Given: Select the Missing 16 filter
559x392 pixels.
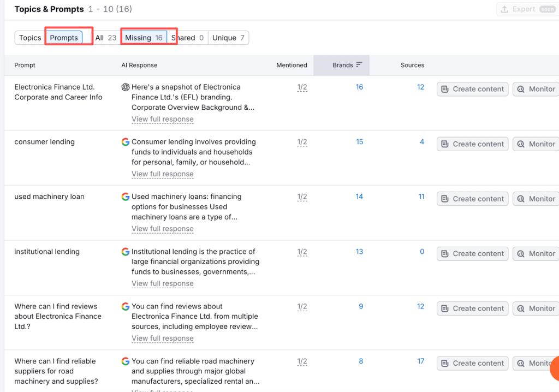Looking at the screenshot, I should (x=144, y=38).
